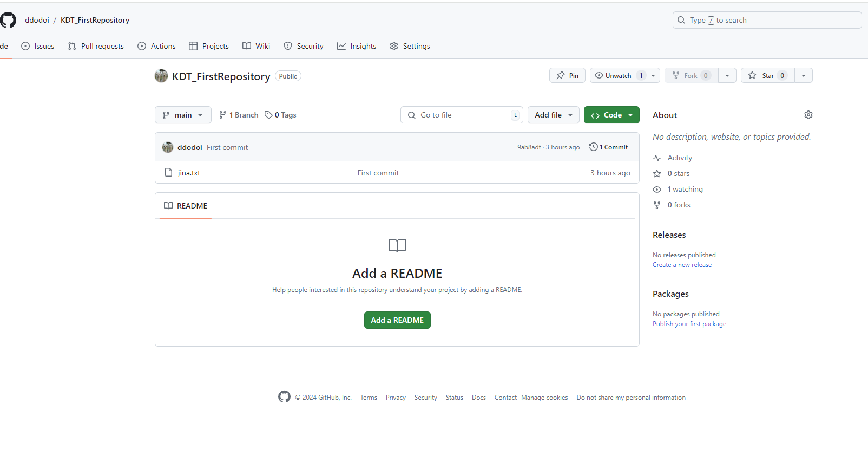Viewport: 868px width, 449px height.
Task: Click the file icon next to jina.txt
Action: (x=168, y=172)
